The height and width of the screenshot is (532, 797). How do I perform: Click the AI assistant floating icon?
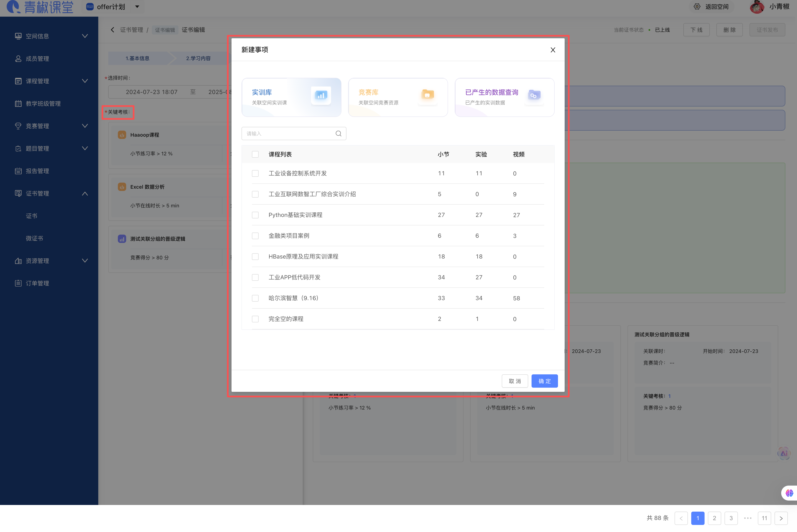tap(784, 453)
